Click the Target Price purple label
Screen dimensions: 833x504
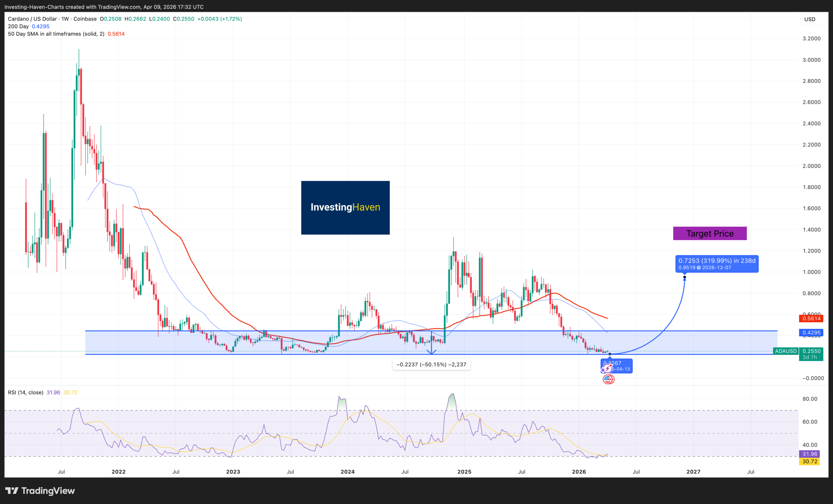[710, 233]
